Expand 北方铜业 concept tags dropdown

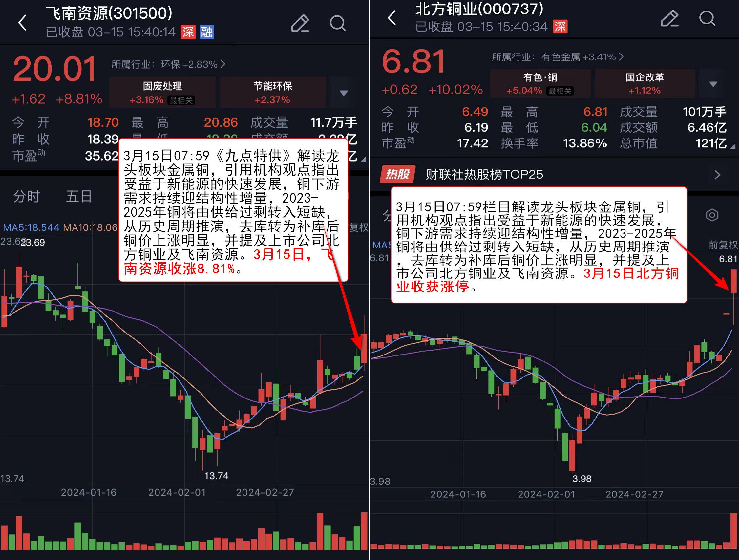tap(713, 84)
